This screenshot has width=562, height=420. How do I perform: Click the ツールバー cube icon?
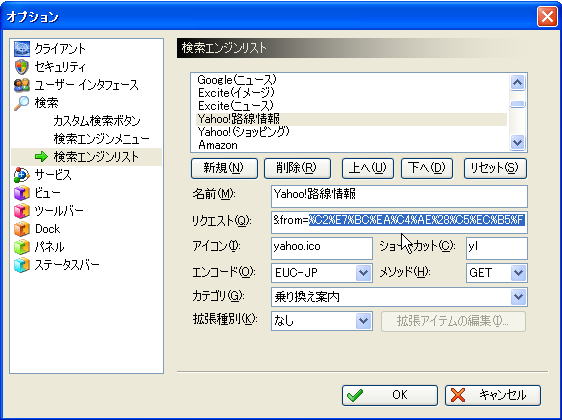(22, 211)
